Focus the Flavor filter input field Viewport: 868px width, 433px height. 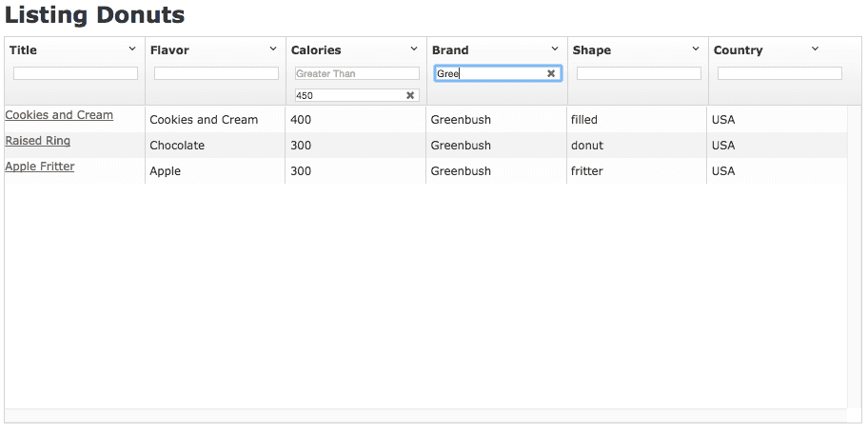[x=216, y=73]
